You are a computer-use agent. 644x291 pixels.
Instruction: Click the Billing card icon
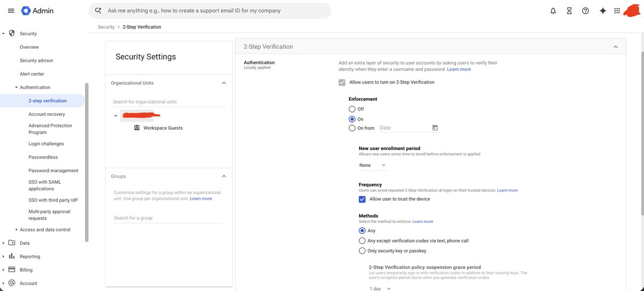coord(12,270)
